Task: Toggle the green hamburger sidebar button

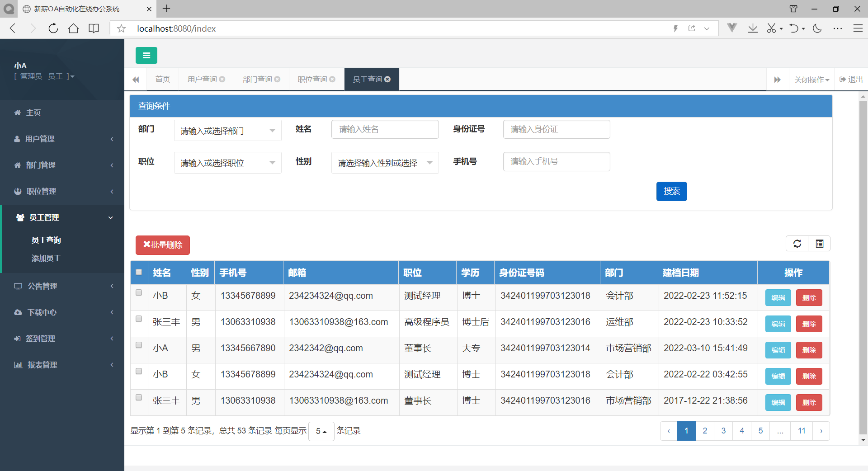Action: (x=146, y=55)
